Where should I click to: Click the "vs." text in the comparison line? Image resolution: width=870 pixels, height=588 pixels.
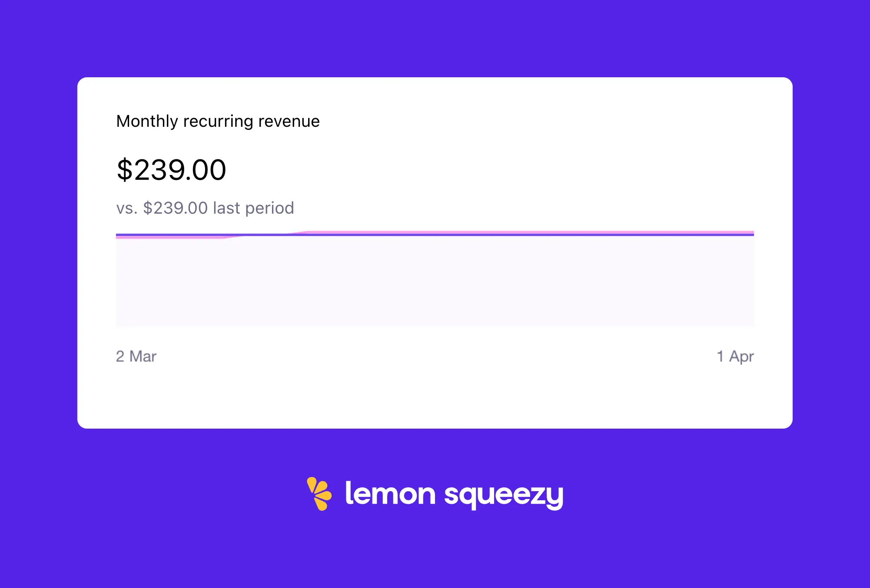pos(126,208)
